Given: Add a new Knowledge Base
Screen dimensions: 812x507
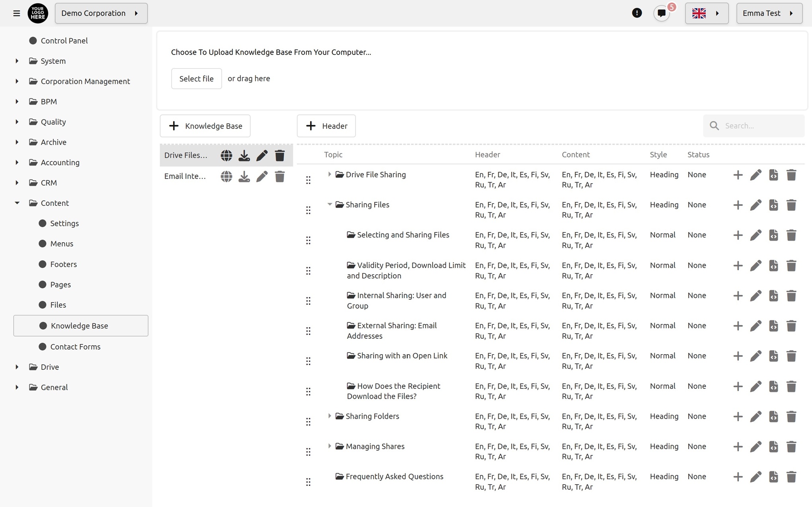Looking at the screenshot, I should pos(205,126).
